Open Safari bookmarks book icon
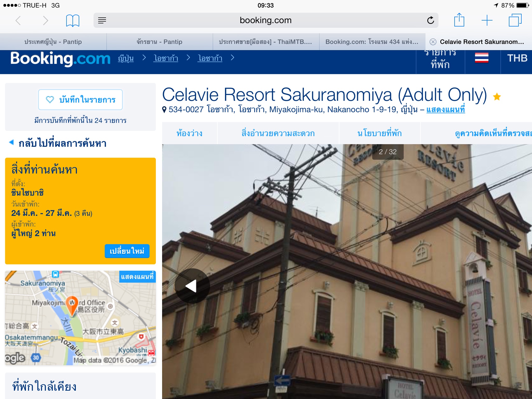Viewport: 532px width, 399px height. tap(72, 21)
